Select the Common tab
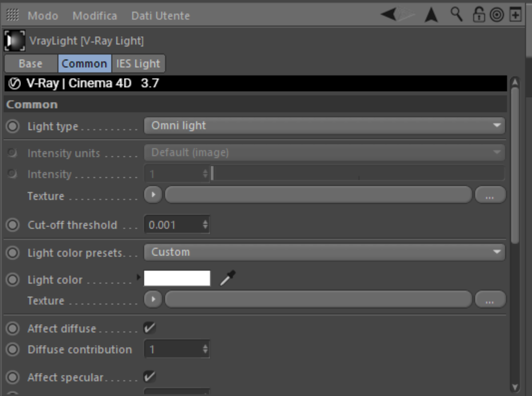The height and width of the screenshot is (396, 532). coord(85,64)
